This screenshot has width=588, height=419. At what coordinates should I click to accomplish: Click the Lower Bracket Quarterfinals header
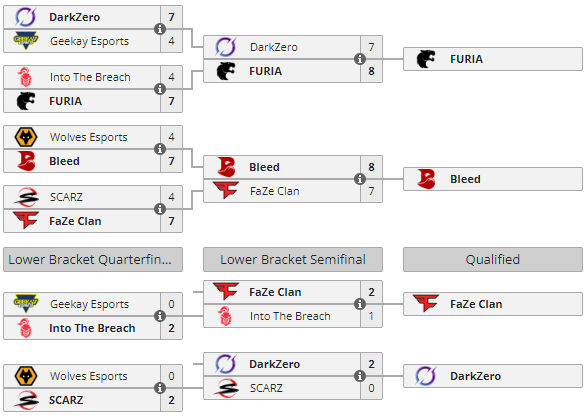(93, 259)
